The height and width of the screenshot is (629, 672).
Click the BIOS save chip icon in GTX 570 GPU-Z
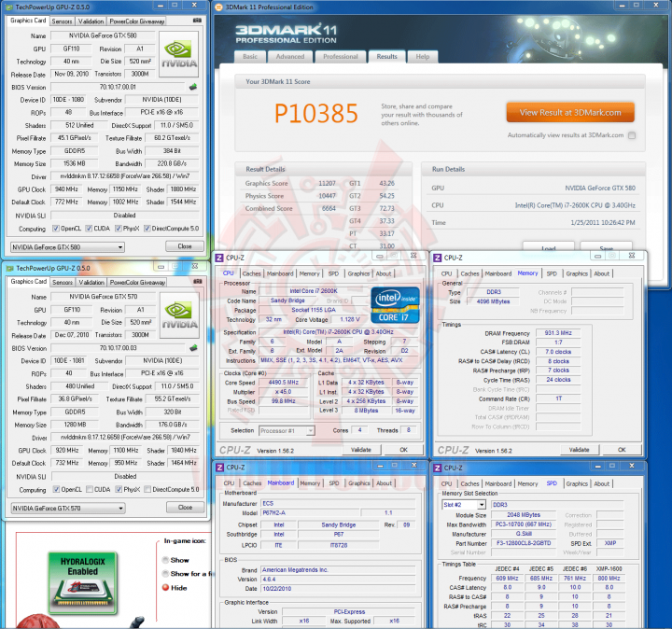[x=194, y=348]
